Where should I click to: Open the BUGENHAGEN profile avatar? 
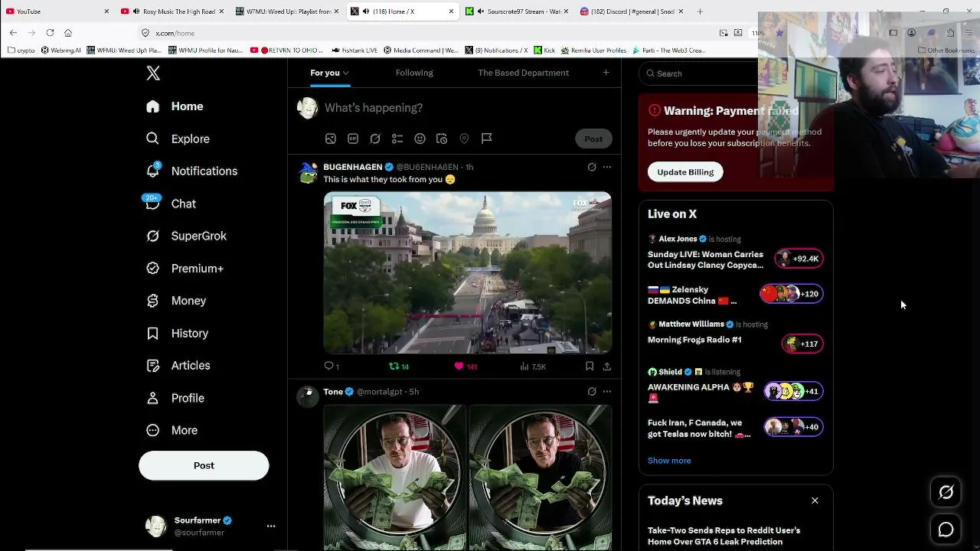[x=308, y=173]
